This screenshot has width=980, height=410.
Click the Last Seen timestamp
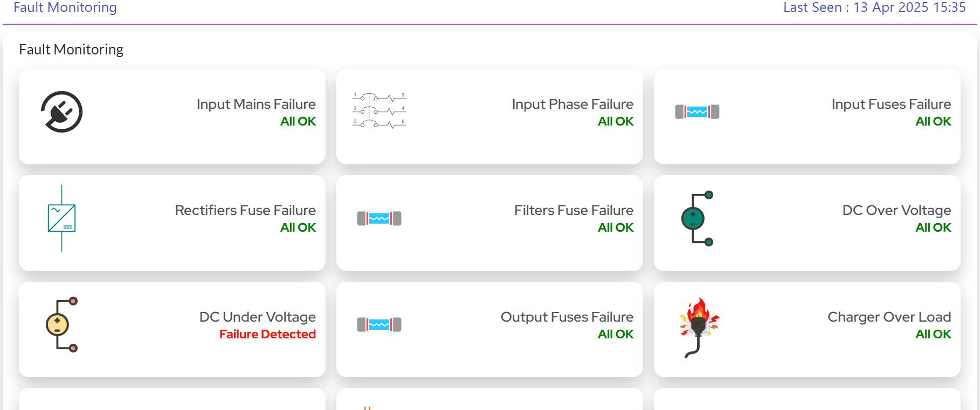pos(874,8)
